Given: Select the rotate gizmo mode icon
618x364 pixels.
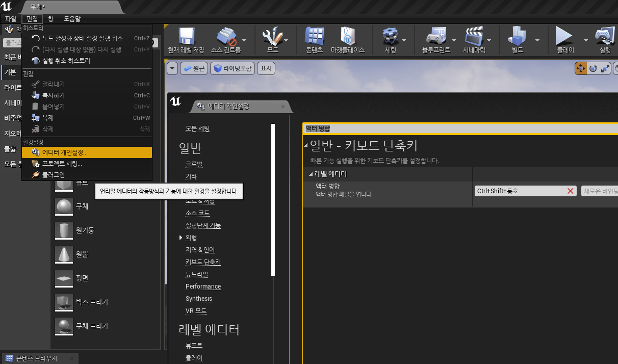Looking at the screenshot, I should 593,68.
